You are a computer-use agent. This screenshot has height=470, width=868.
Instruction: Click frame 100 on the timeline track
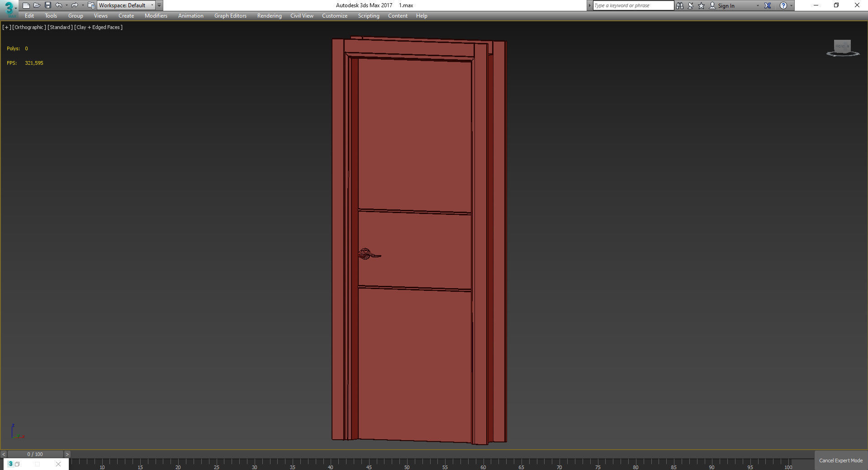788,465
